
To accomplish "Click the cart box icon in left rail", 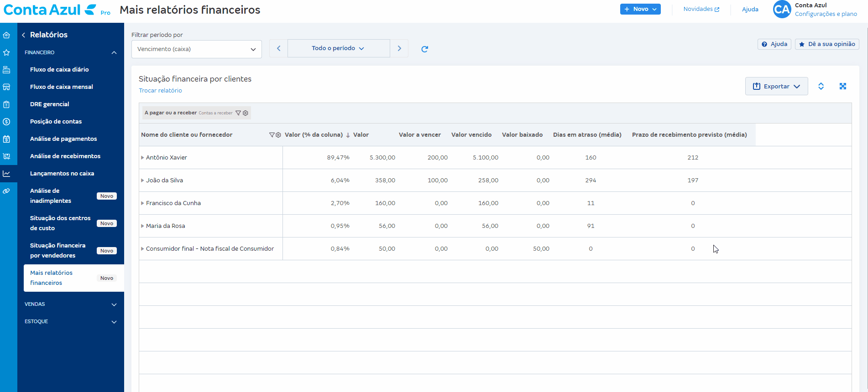I will 6,156.
